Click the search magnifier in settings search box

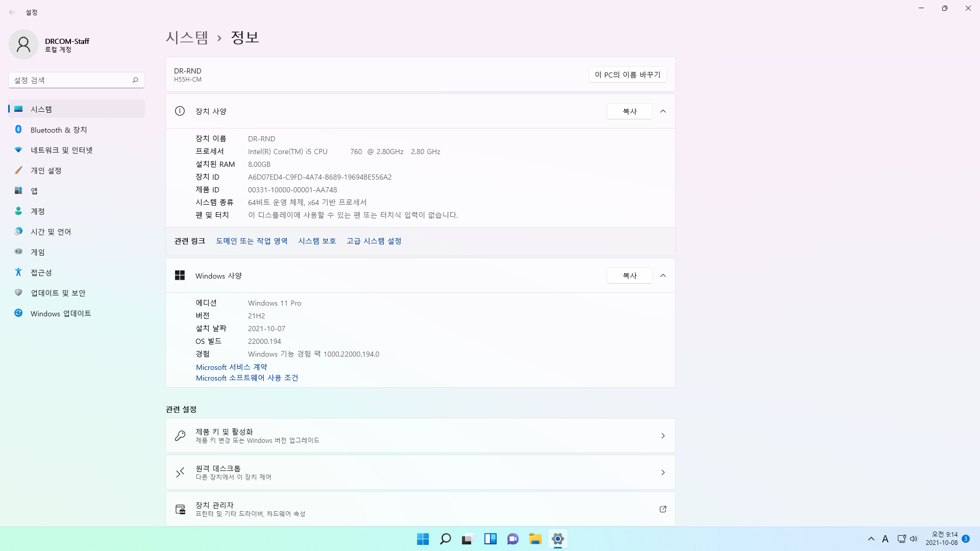click(x=135, y=80)
